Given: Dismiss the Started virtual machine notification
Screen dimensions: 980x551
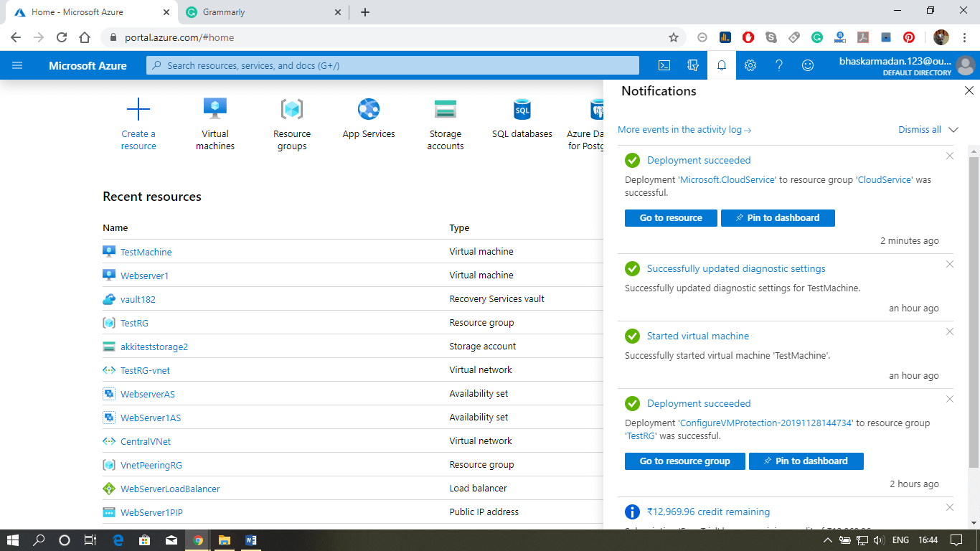Looking at the screenshot, I should (950, 331).
